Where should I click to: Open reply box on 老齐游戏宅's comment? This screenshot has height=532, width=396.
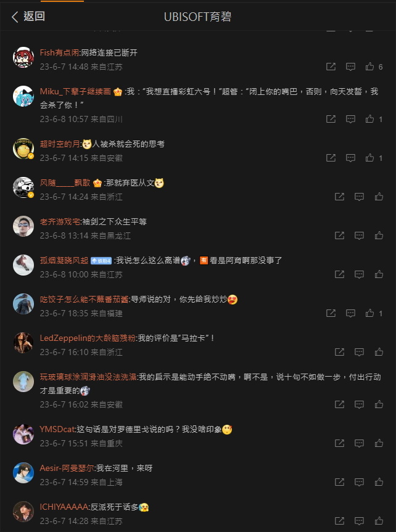pos(360,235)
